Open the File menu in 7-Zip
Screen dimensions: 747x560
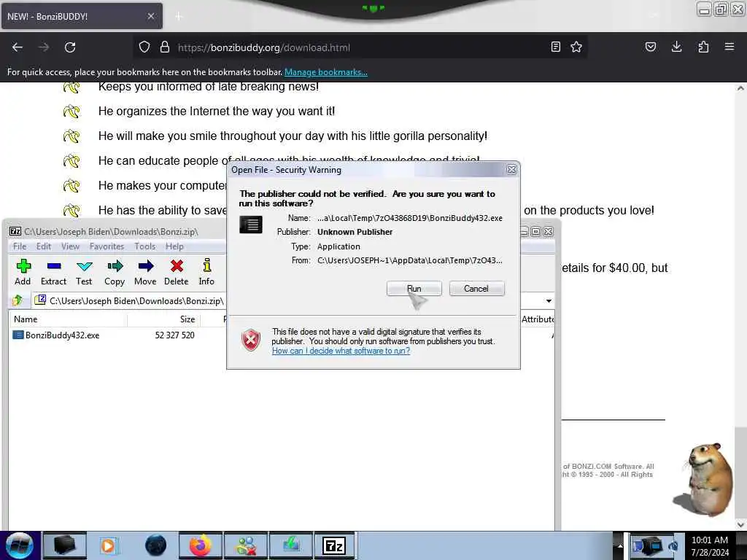(x=20, y=246)
